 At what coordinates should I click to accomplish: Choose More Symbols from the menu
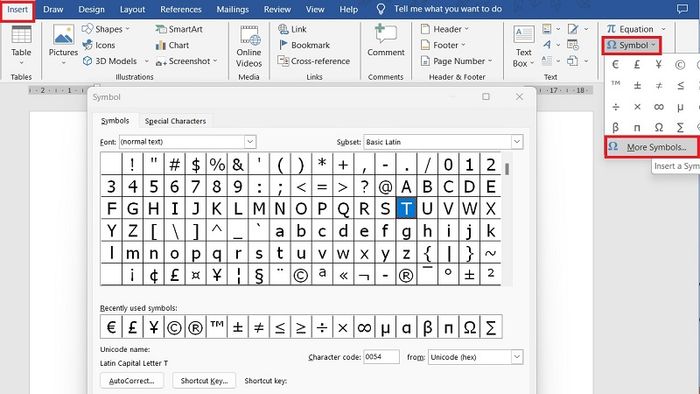(x=652, y=147)
